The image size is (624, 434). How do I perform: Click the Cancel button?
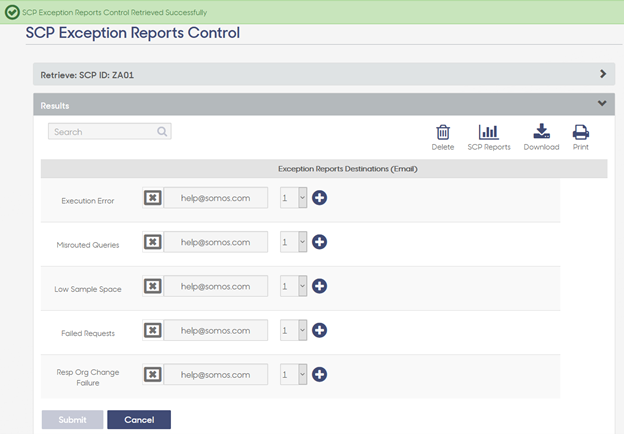(139, 420)
